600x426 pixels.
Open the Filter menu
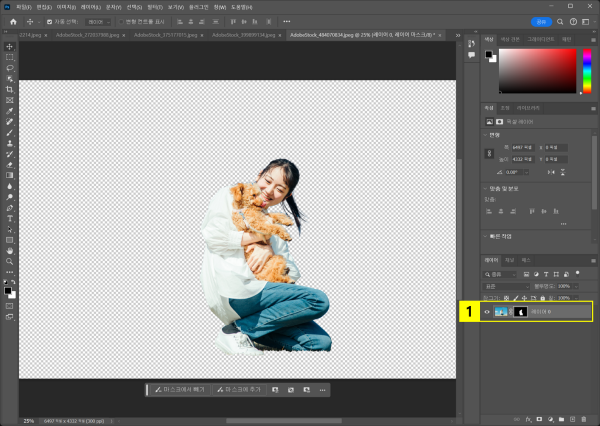click(156, 7)
